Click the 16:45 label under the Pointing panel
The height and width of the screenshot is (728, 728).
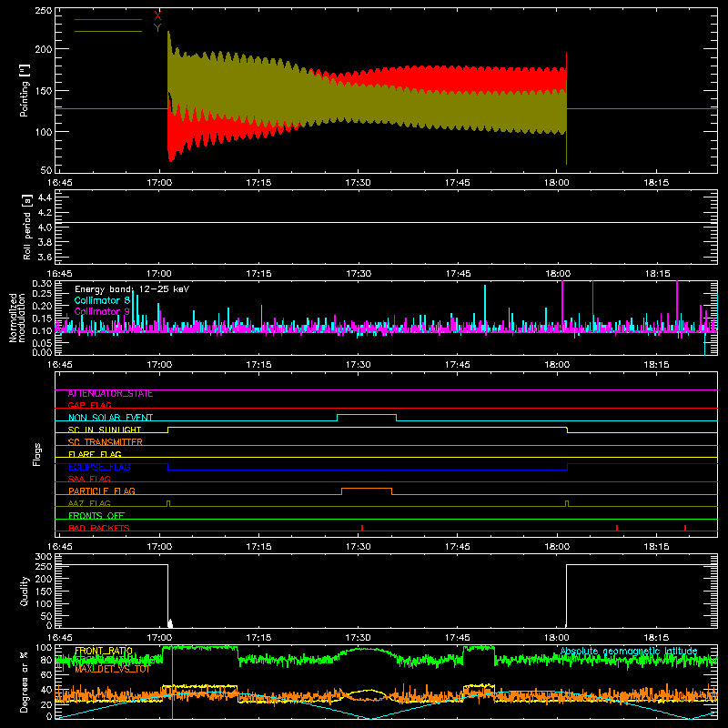[x=60, y=183]
